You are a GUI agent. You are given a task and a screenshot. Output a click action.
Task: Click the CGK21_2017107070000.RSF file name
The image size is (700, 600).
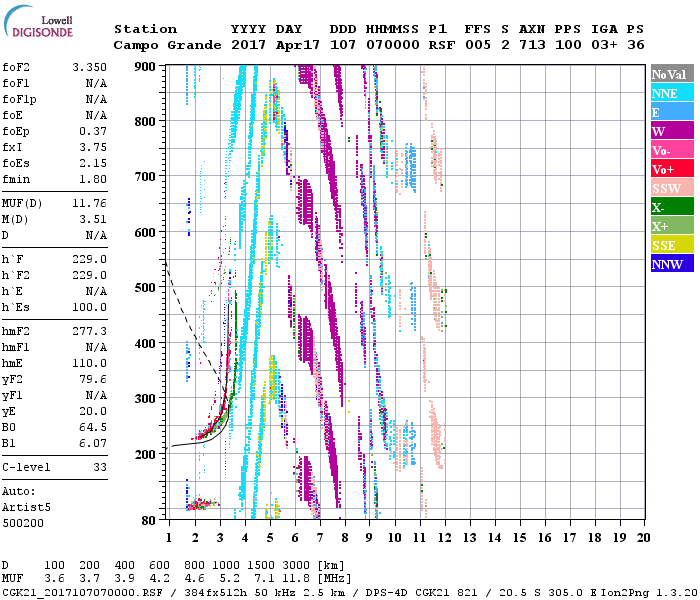click(x=82, y=593)
